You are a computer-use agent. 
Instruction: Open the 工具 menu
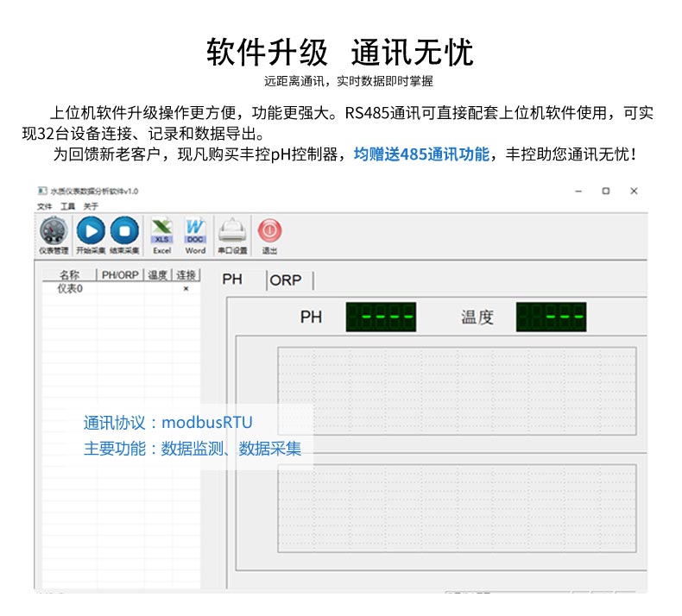click(x=67, y=206)
